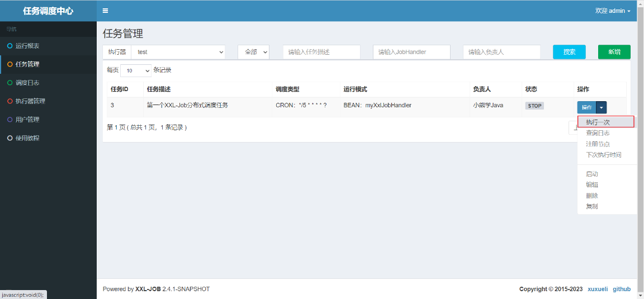
Task: Open 调度日志 page
Action: 48,83
